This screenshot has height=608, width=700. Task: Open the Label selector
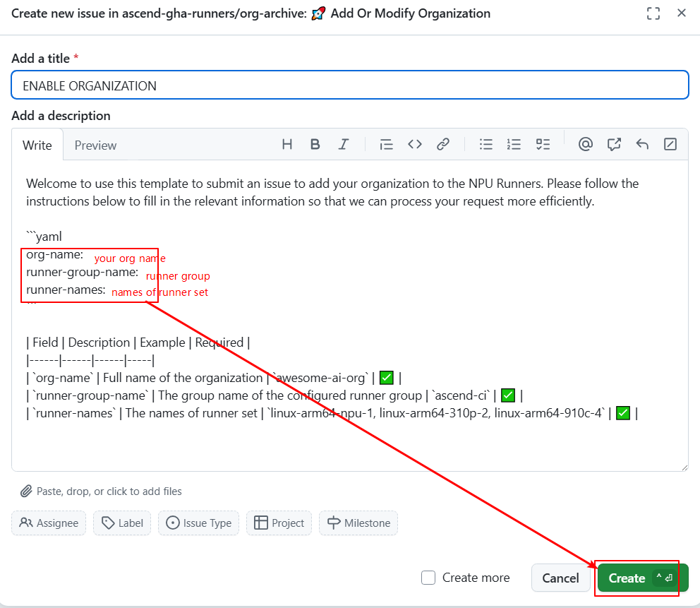pos(122,523)
